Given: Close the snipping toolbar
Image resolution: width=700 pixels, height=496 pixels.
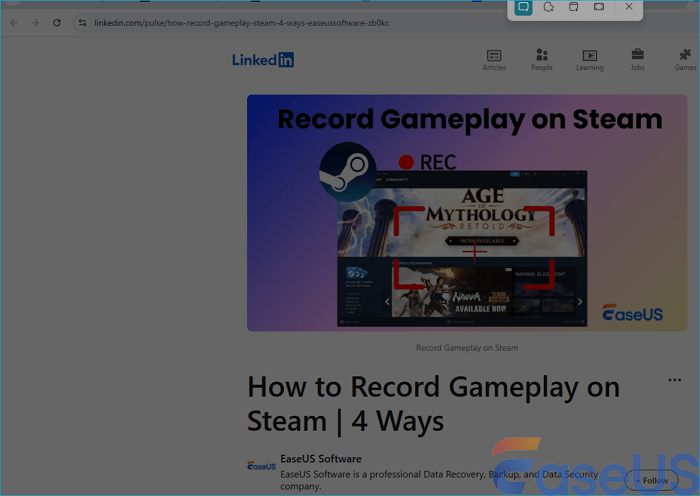Looking at the screenshot, I should pyautogui.click(x=629, y=8).
